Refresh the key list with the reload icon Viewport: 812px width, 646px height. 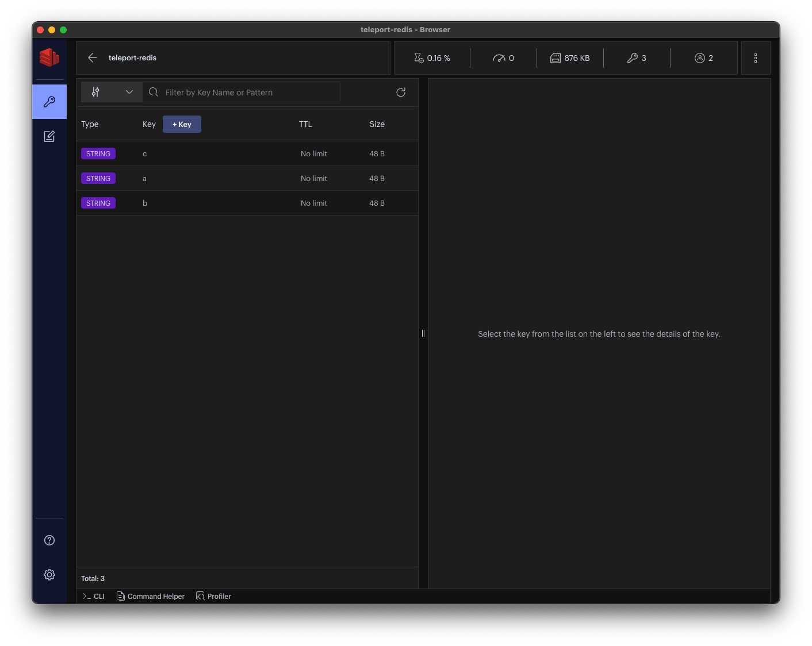click(x=401, y=92)
